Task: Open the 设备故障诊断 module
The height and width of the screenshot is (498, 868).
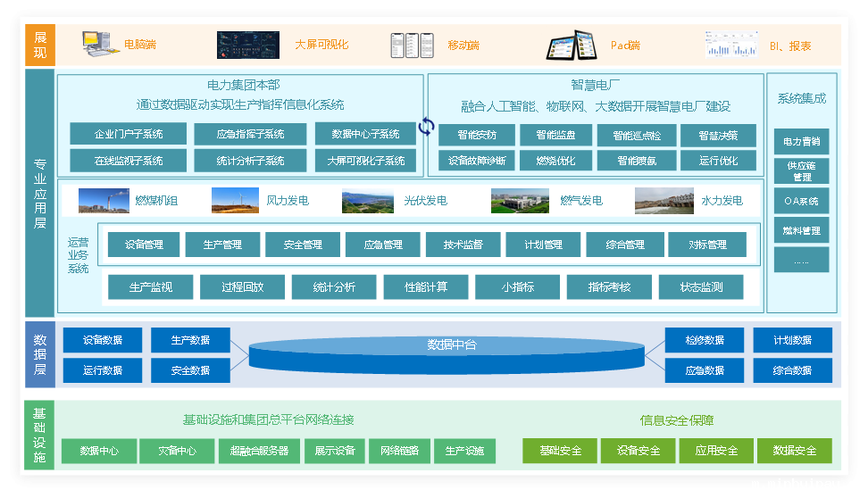Action: [477, 161]
